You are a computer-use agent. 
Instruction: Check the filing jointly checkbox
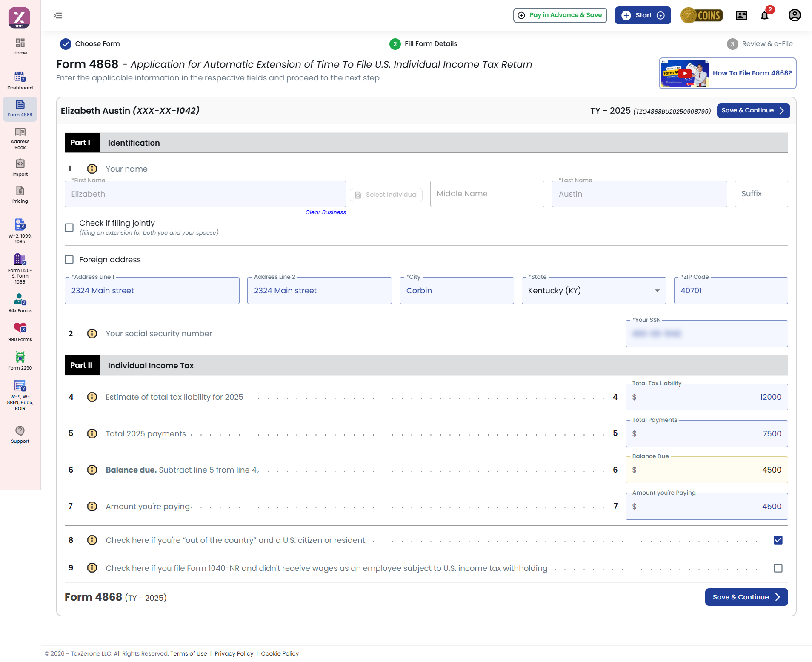pos(69,228)
